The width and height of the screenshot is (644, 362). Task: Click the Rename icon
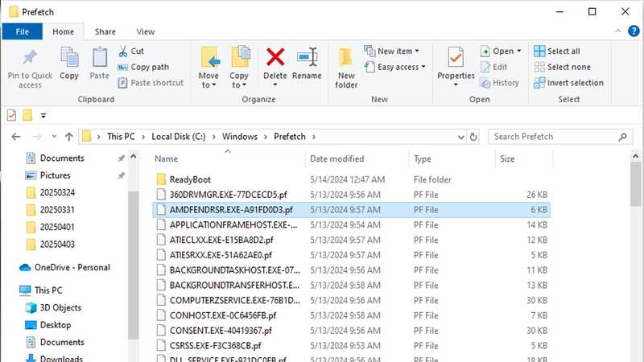pyautogui.click(x=307, y=57)
